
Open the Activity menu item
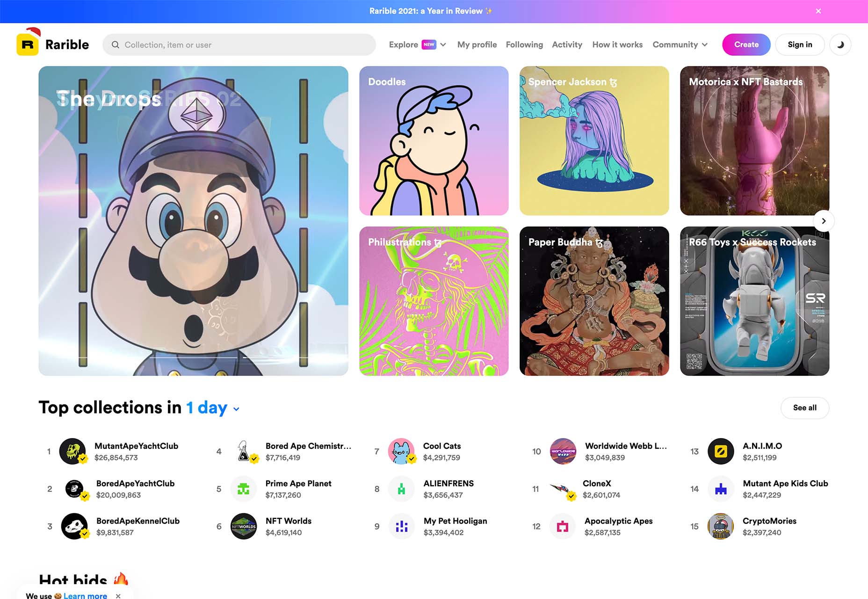pos(567,44)
